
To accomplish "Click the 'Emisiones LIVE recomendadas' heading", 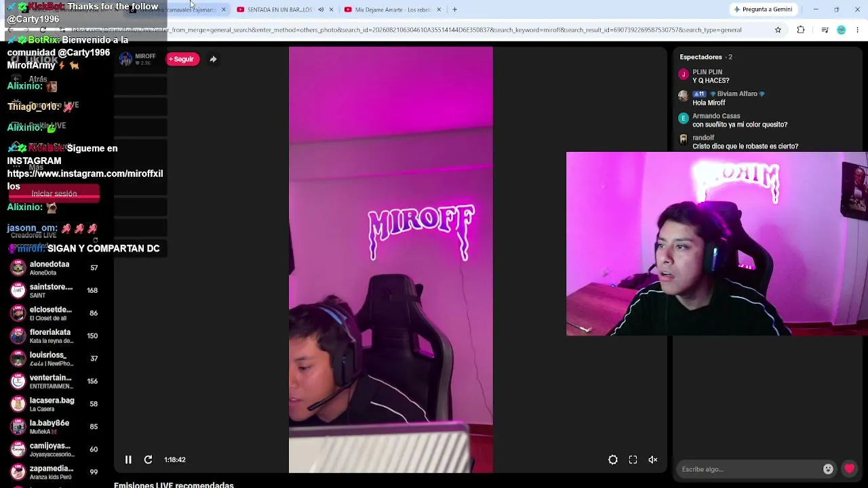I will point(174,485).
